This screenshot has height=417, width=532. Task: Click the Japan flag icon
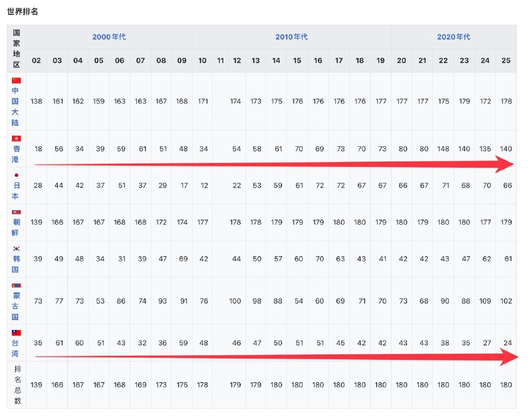click(16, 175)
